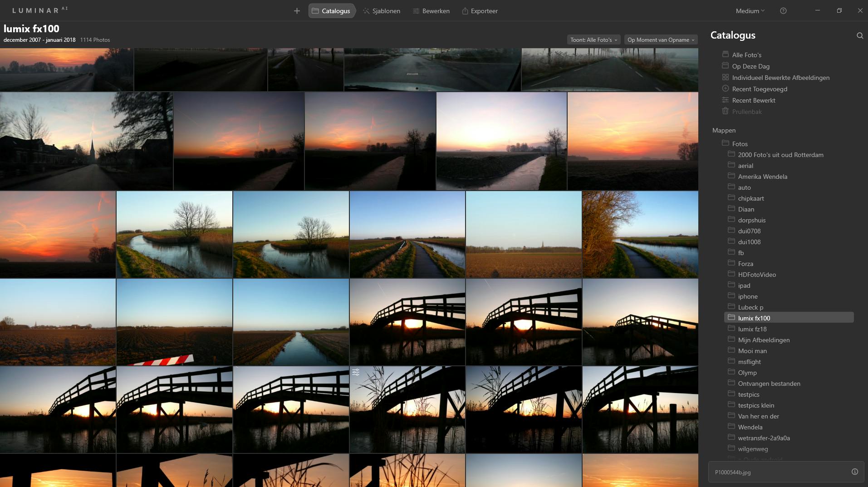Image resolution: width=868 pixels, height=487 pixels.
Task: Select the church village silhouette photo
Action: [86, 141]
